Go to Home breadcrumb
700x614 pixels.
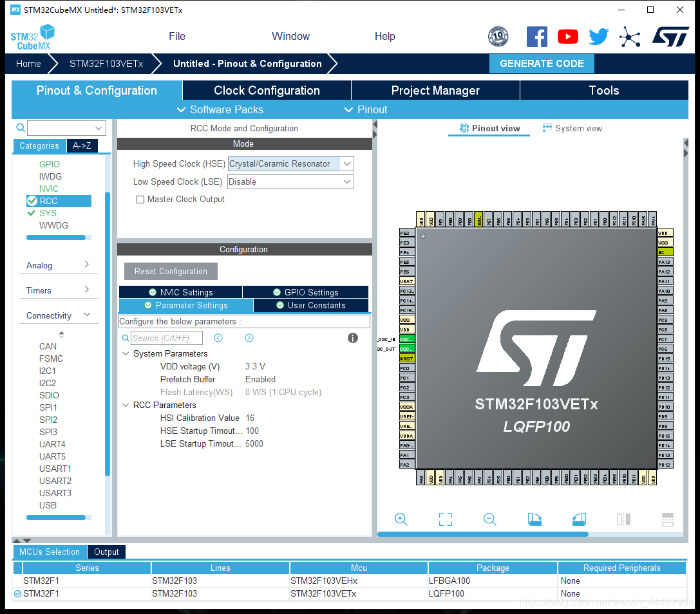click(28, 64)
